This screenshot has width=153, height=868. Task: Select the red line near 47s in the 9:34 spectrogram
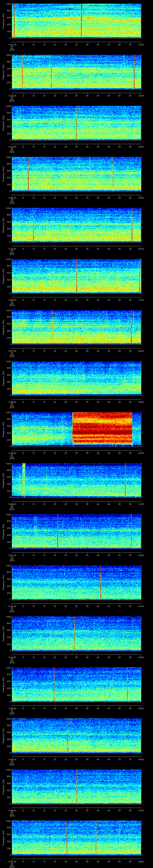tap(113, 174)
